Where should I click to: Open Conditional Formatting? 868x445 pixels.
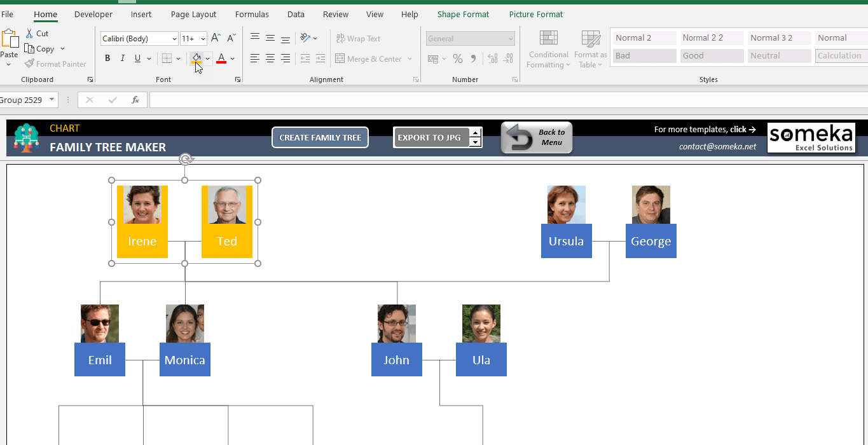[x=548, y=49]
